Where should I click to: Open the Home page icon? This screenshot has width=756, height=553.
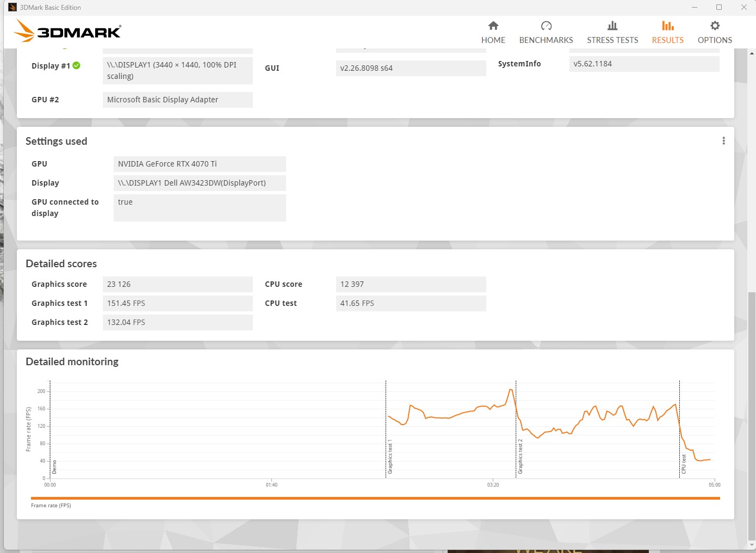coord(493,26)
